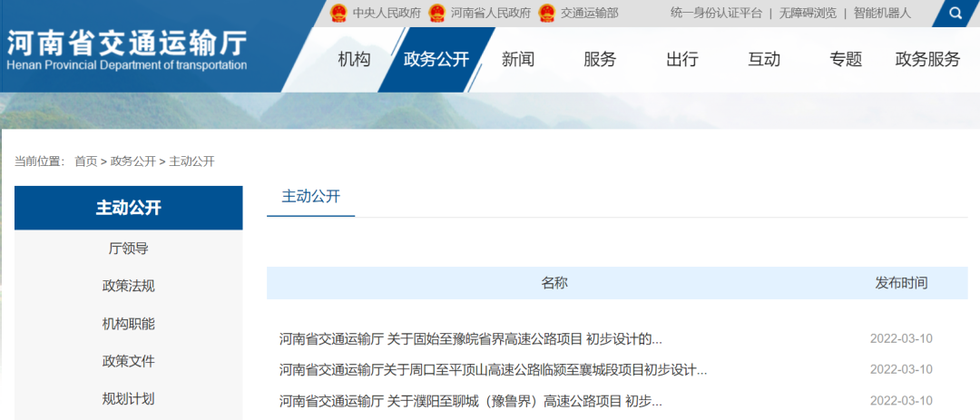Open the 固始至豫皖省界高速公路 document

pos(470,339)
